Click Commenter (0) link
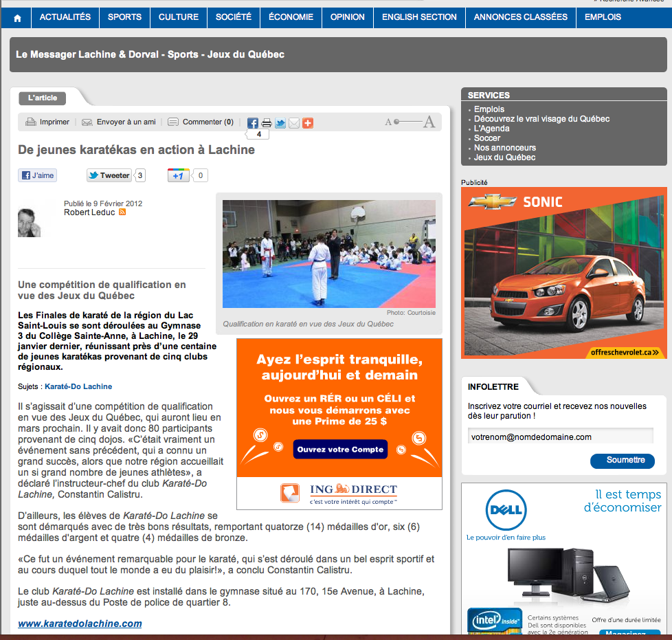The width and height of the screenshot is (672, 640). [x=208, y=122]
